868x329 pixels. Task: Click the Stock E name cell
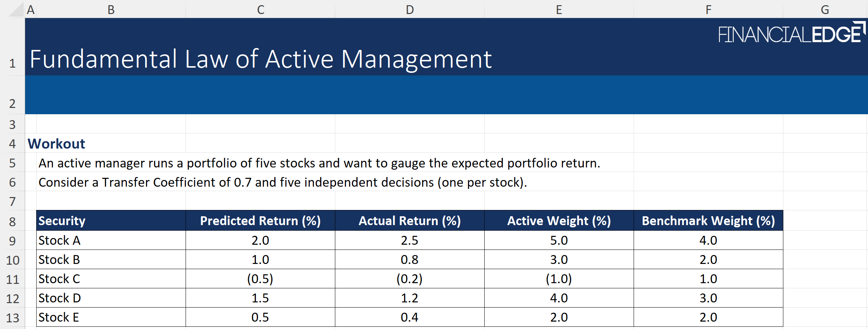tap(111, 317)
